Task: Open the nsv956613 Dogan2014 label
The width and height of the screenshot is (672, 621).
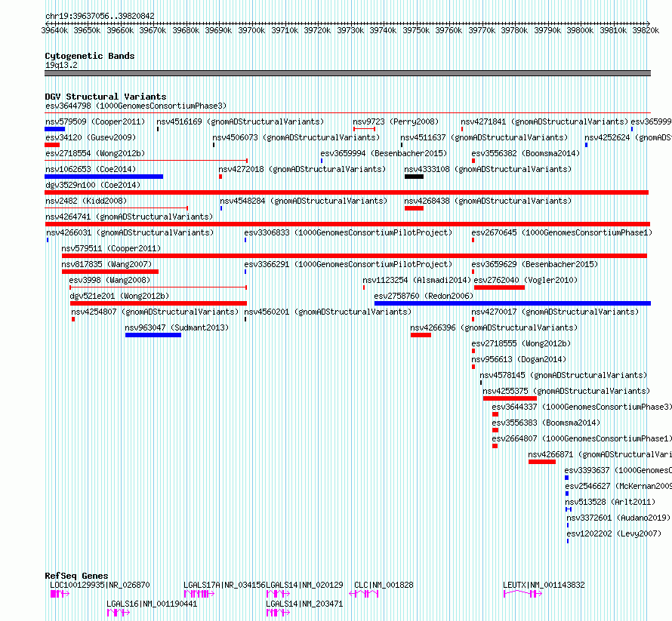Action: point(519,359)
